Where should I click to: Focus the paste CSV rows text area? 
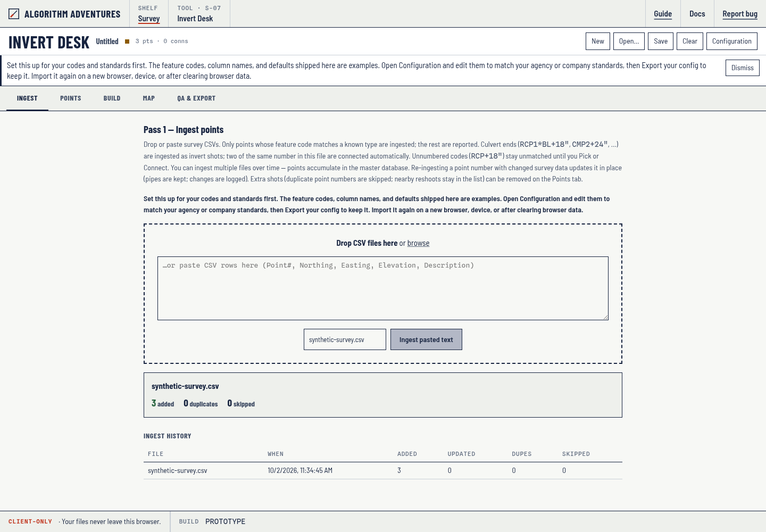click(383, 288)
